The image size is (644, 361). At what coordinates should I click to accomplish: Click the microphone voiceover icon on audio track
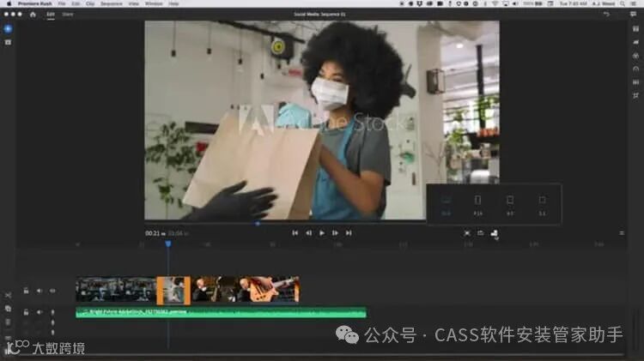click(52, 313)
